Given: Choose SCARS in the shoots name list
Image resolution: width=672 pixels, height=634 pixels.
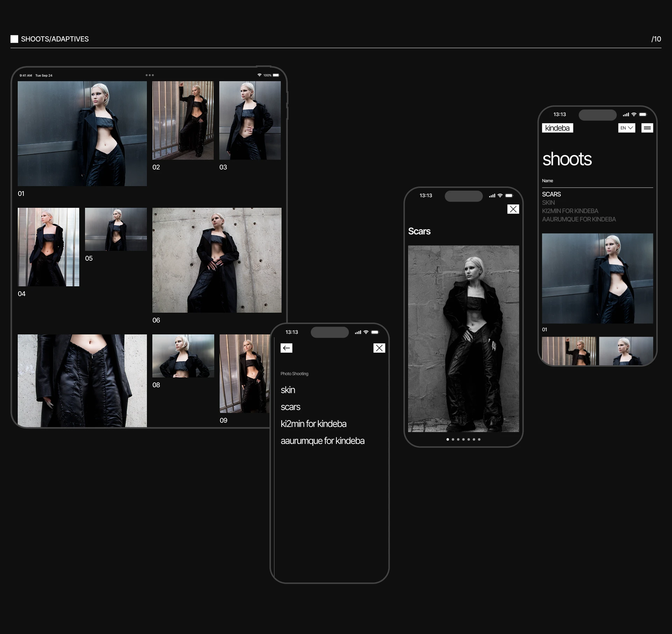Looking at the screenshot, I should tap(551, 194).
